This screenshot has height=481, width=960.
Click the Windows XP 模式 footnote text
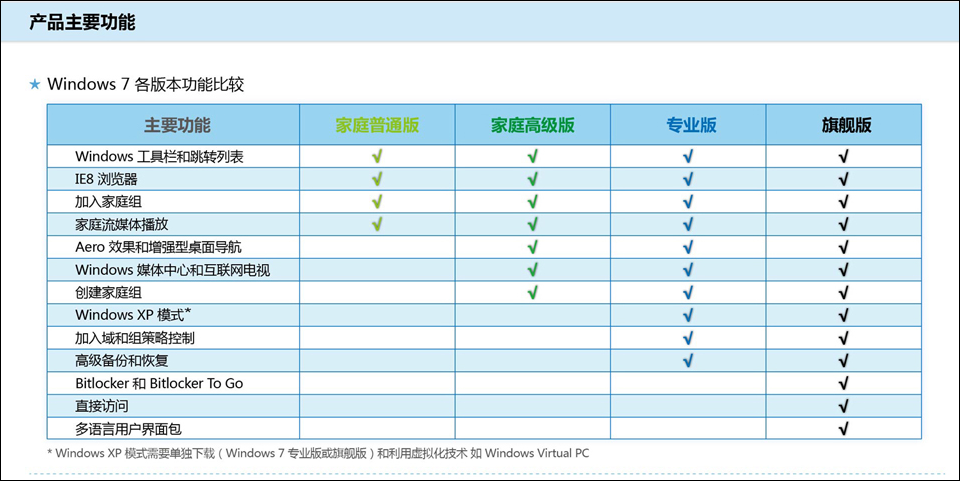tap(318, 453)
